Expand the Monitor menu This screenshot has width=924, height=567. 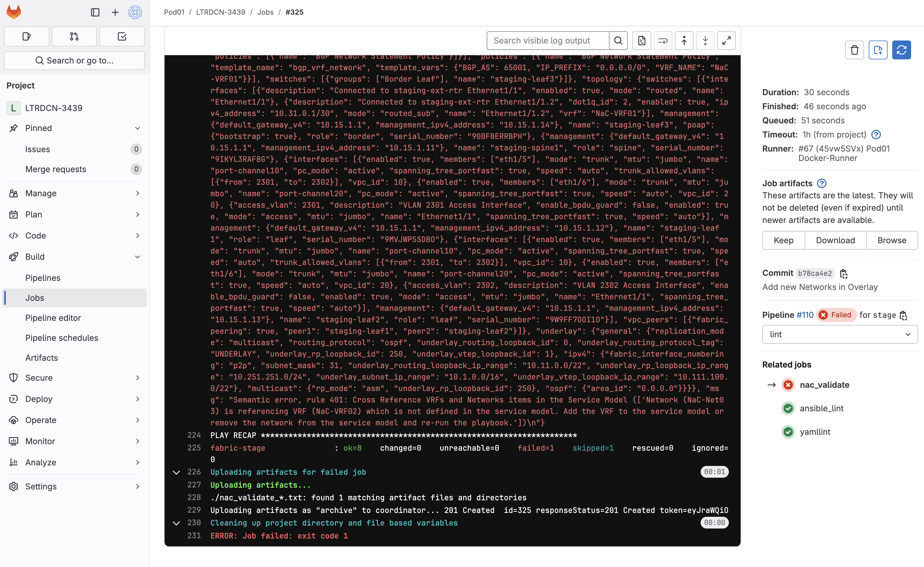pos(74,441)
